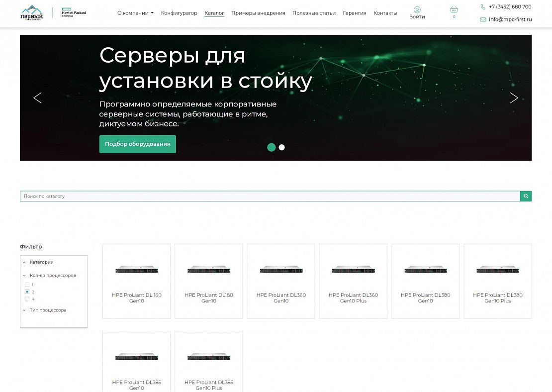
Task: Advance to next banner slide arrow
Action: pos(514,98)
